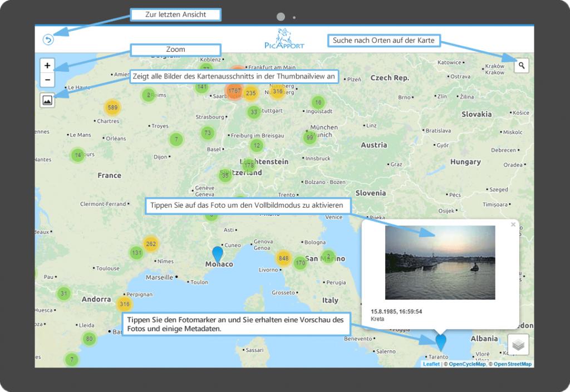This screenshot has width=570, height=392.
Task: Expand the green 99 cluster near München
Action: 309,138
